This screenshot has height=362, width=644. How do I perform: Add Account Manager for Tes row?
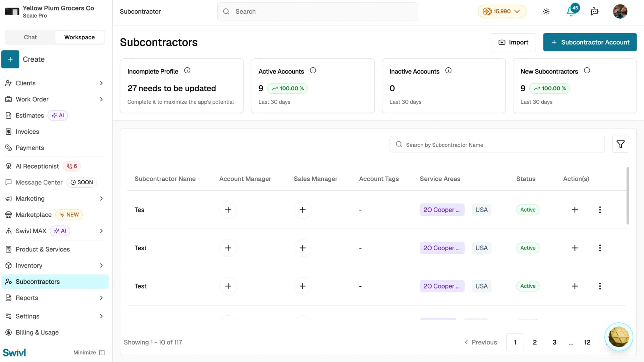[x=228, y=210]
